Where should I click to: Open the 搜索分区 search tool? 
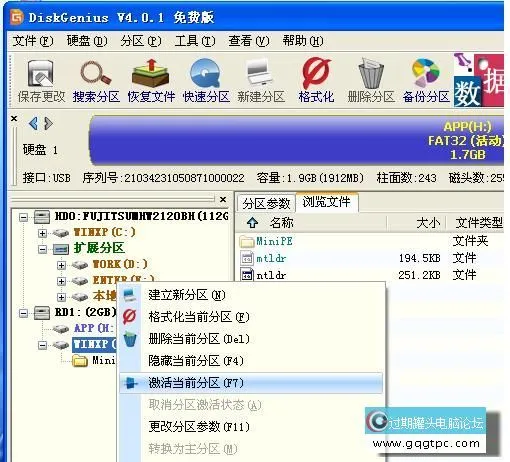[x=96, y=81]
